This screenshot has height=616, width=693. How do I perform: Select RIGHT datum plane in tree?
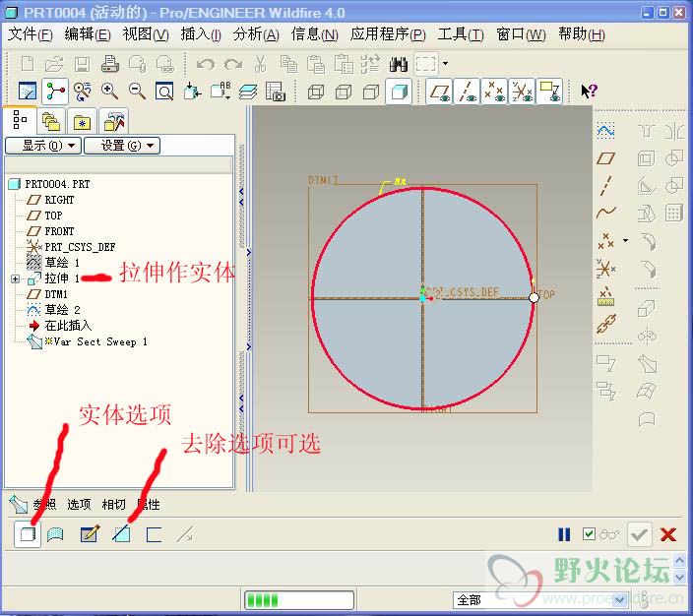(x=59, y=200)
